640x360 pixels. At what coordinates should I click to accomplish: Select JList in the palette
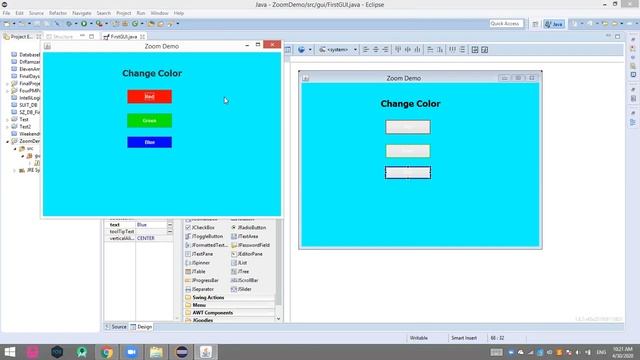tap(239, 263)
